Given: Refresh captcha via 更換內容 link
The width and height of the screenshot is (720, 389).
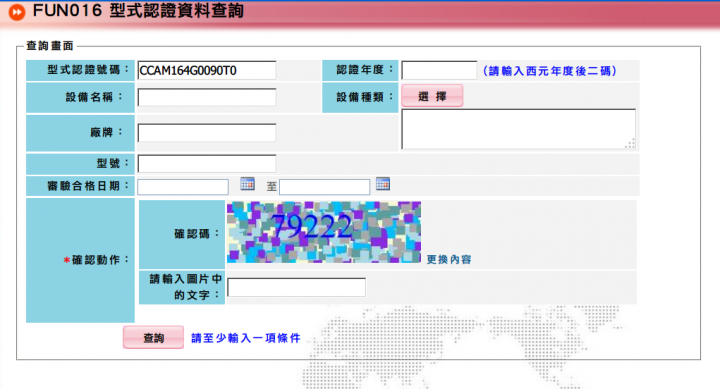Looking at the screenshot, I should (x=449, y=259).
